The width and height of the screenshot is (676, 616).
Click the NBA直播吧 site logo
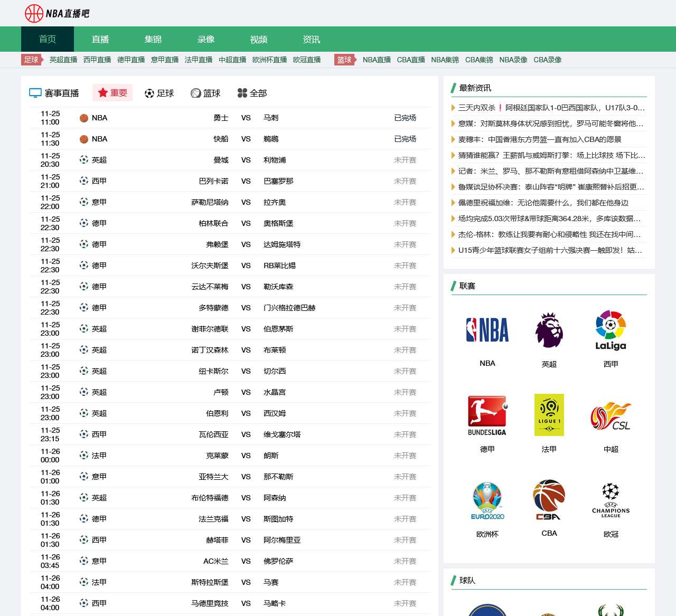tap(56, 13)
